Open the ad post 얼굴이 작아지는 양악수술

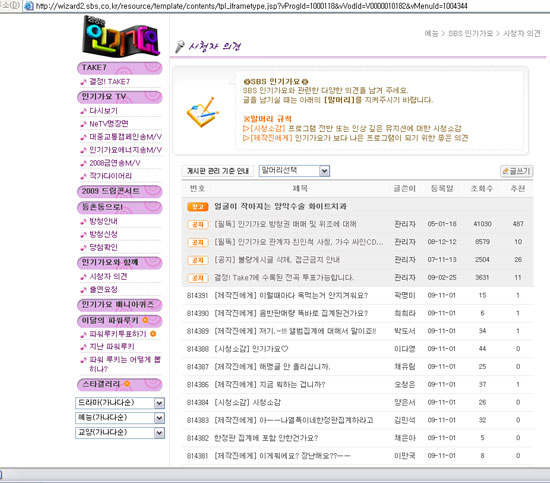[x=280, y=207]
